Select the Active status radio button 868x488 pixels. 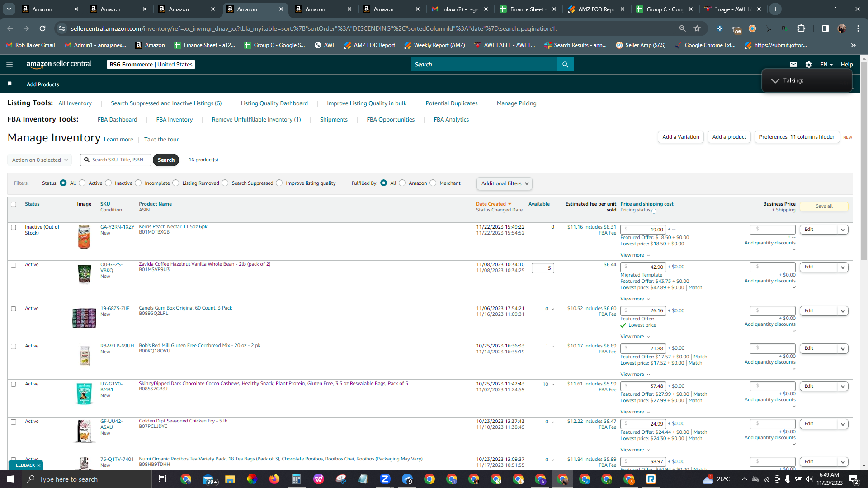pos(82,183)
